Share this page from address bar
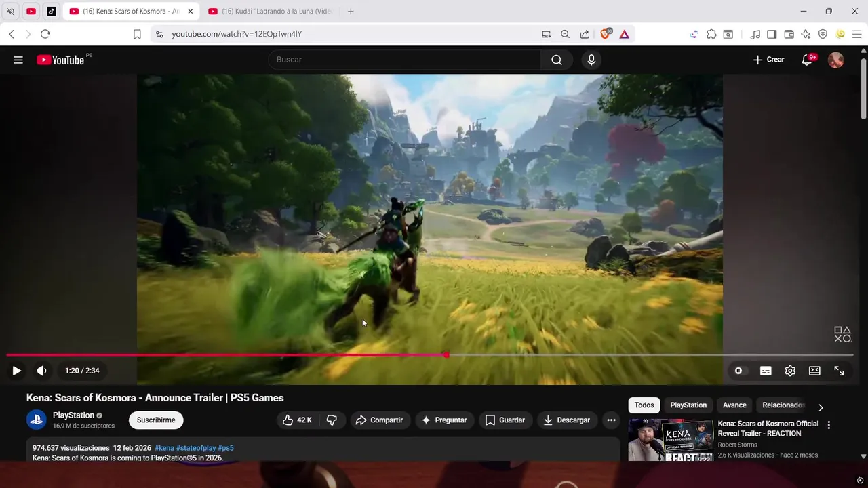This screenshot has width=868, height=488. (x=584, y=34)
